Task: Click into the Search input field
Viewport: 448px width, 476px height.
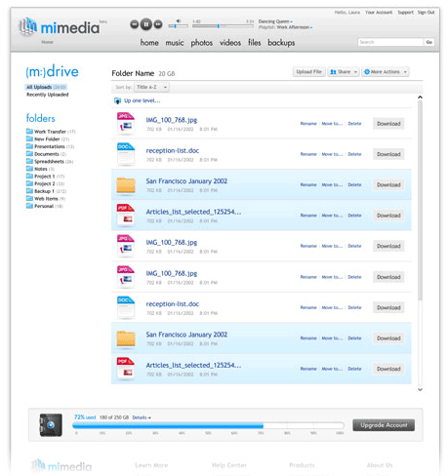Action: pos(390,42)
